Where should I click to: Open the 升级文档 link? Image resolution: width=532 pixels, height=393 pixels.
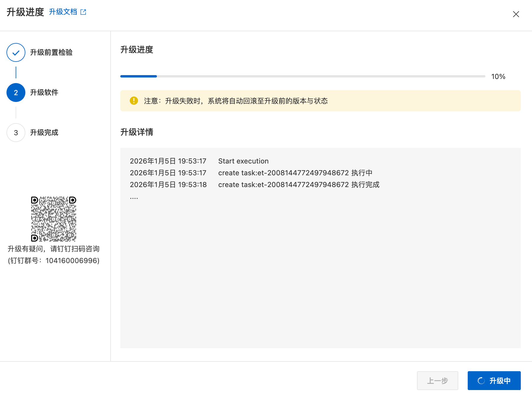(63, 12)
